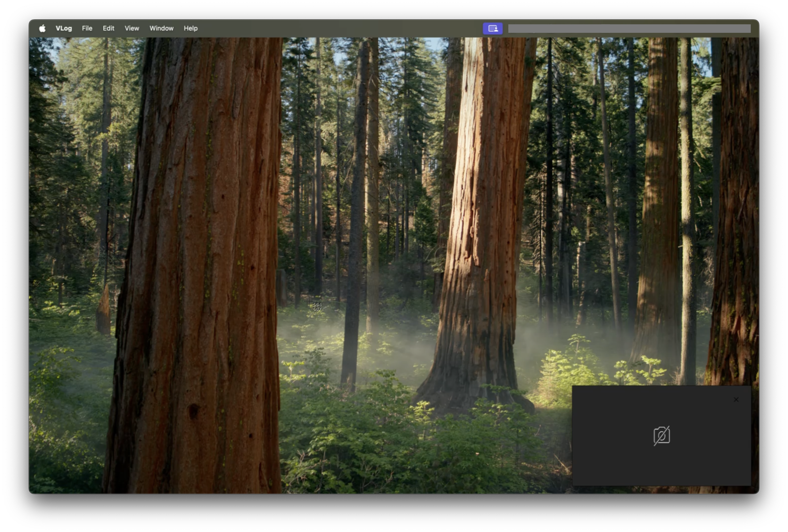Click the disabled camera icon in preview
788x532 pixels.
tap(661, 436)
